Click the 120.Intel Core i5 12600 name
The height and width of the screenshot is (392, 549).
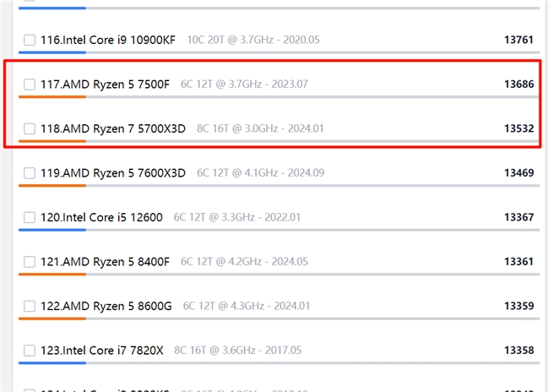click(101, 218)
